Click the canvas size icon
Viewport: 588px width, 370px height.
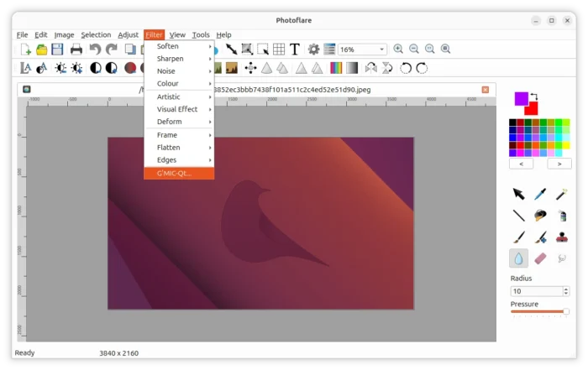[247, 49]
